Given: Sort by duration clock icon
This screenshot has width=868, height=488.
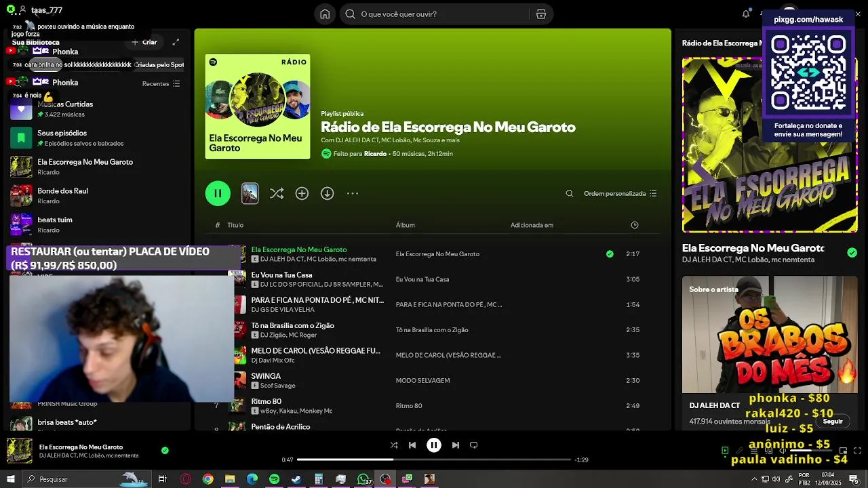Looking at the screenshot, I should click(x=635, y=225).
